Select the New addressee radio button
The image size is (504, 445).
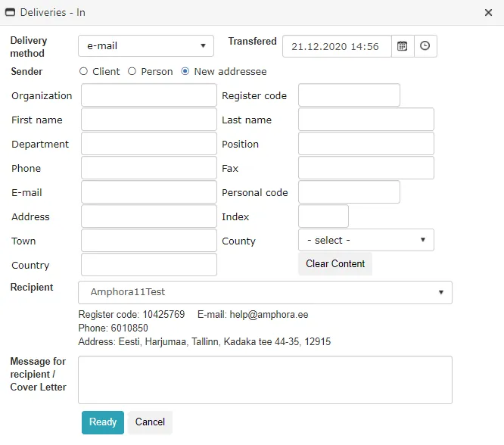[185, 71]
